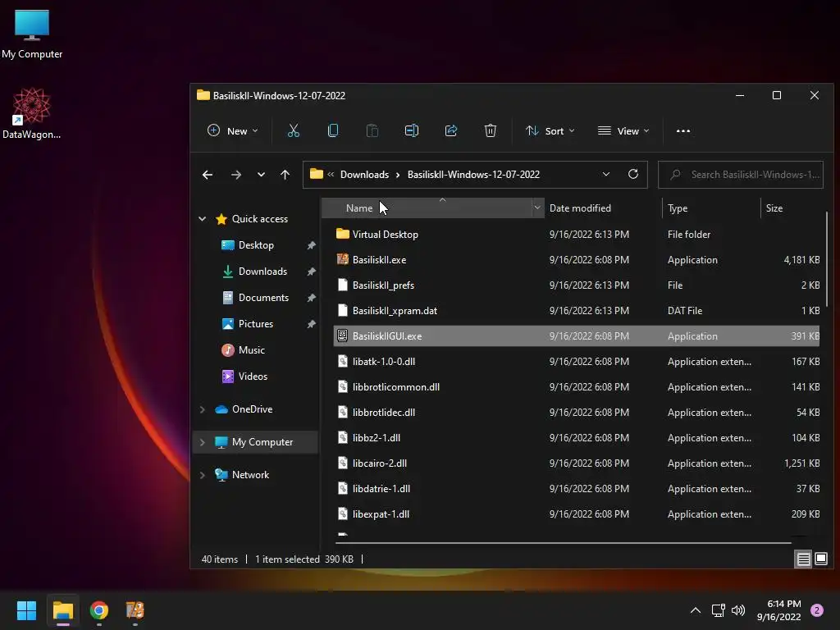
Task: Launch Chrome from the taskbar
Action: pos(99,610)
